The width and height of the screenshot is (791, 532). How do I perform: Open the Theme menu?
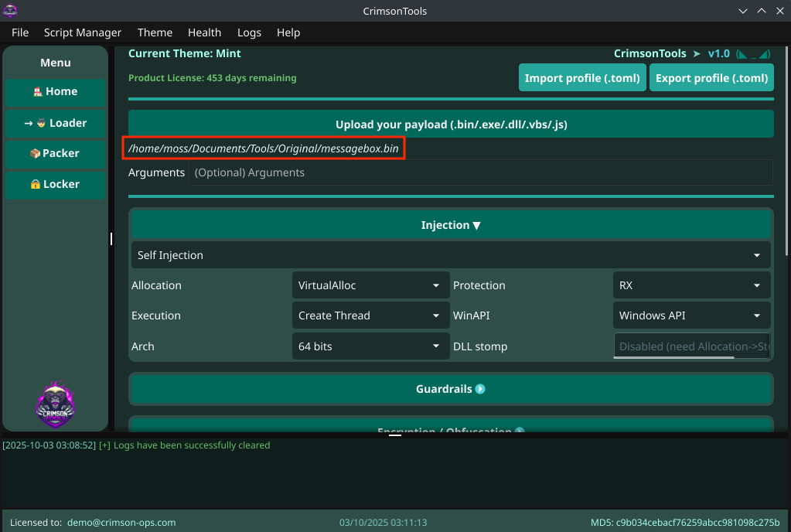(x=155, y=32)
